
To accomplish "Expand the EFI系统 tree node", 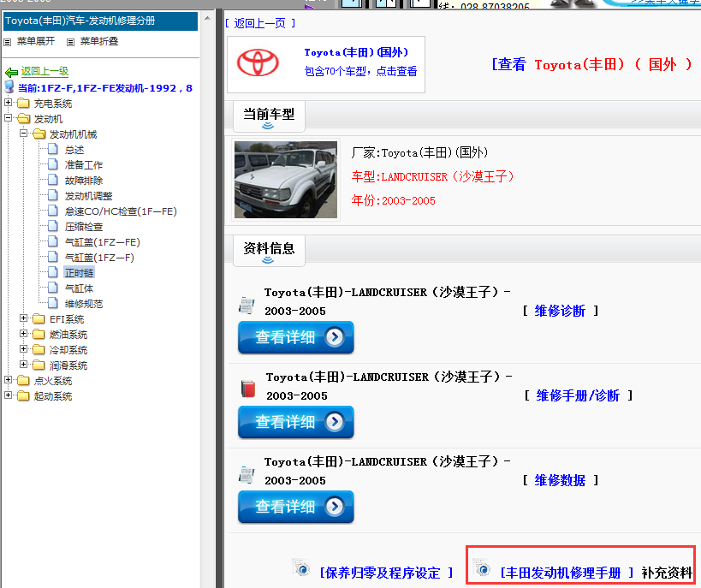I will point(24,318).
